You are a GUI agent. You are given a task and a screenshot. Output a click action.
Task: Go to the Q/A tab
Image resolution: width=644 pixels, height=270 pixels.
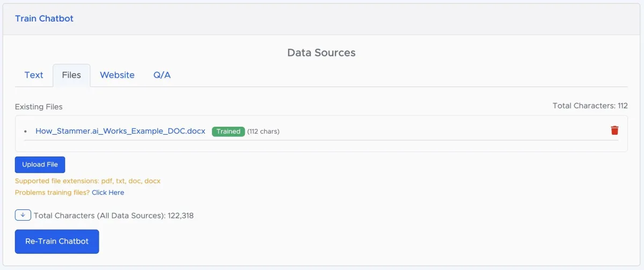162,75
